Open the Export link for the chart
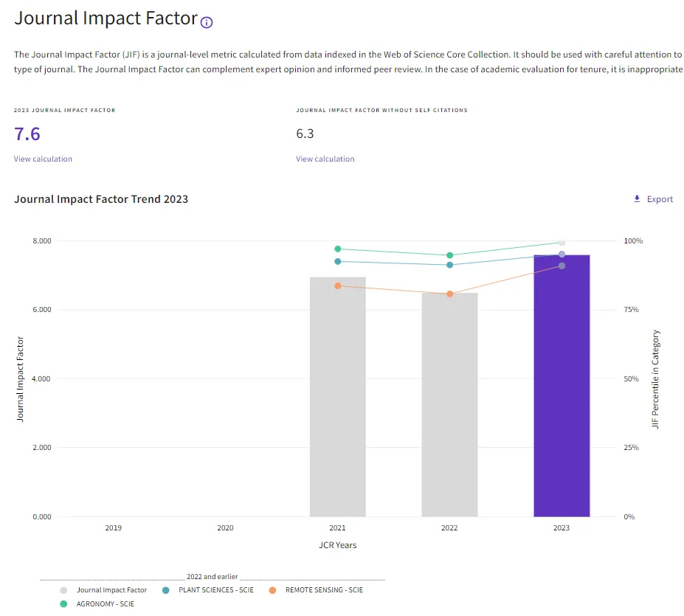684x616 pixels. (653, 199)
